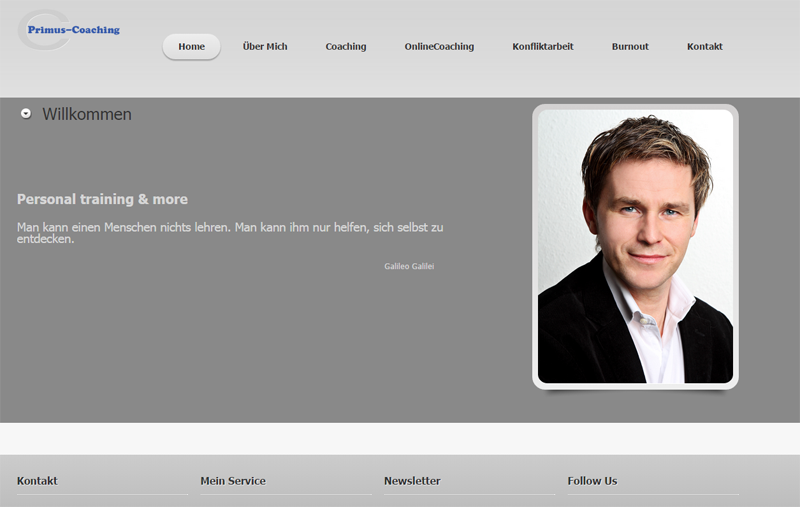Viewport: 800px width, 507px height.
Task: Click the round arrow icon beside Willkommen
Action: pyautogui.click(x=26, y=114)
